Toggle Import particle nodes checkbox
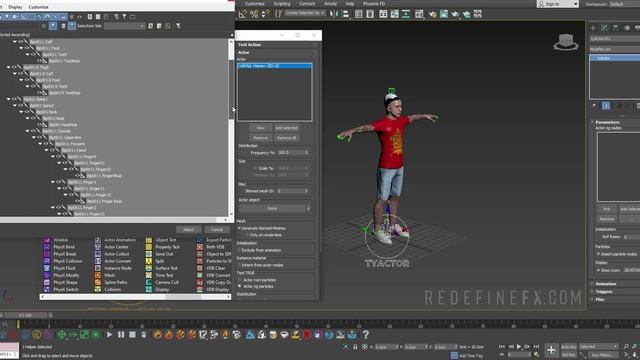 coord(598,254)
